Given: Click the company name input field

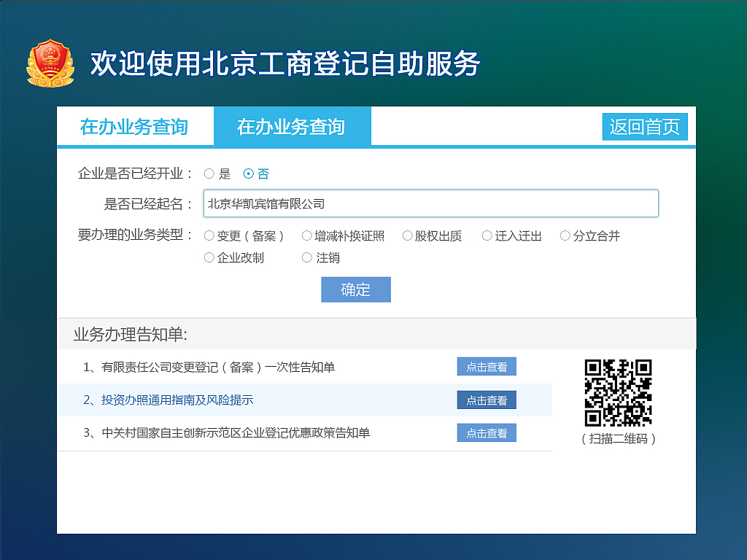Looking at the screenshot, I should 430,203.
